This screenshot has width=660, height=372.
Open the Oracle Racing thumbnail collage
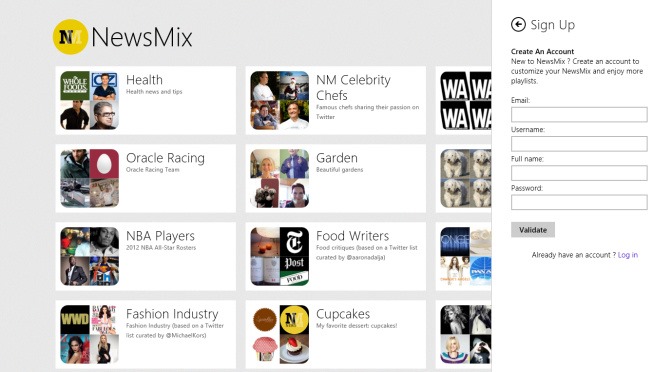click(x=89, y=178)
